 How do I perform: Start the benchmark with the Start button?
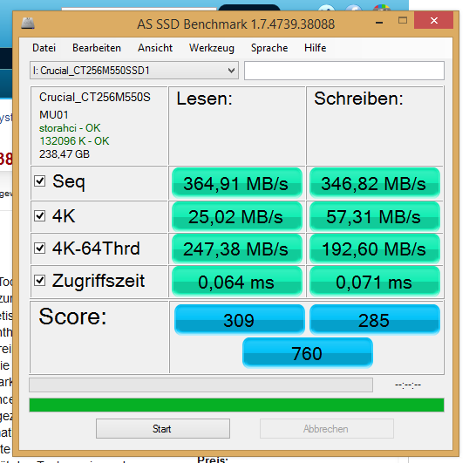(163, 429)
